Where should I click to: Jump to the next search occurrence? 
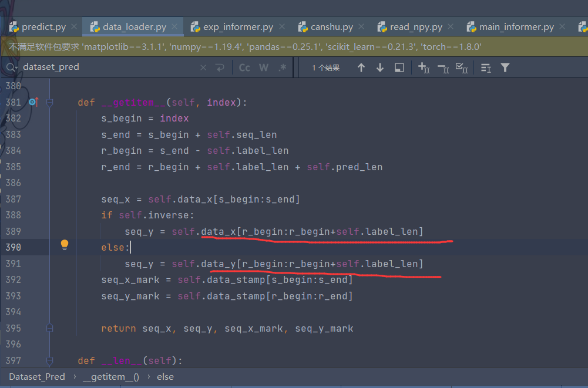(x=380, y=67)
